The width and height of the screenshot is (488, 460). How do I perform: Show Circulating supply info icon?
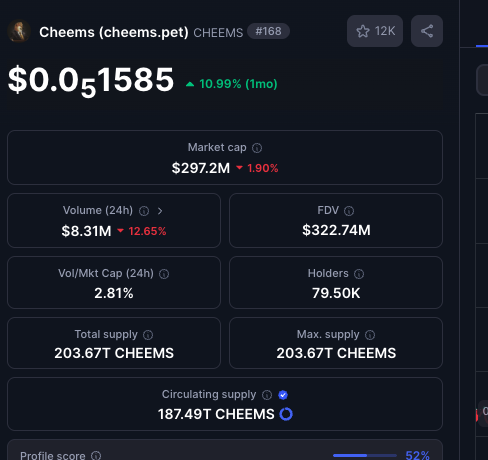point(267,395)
